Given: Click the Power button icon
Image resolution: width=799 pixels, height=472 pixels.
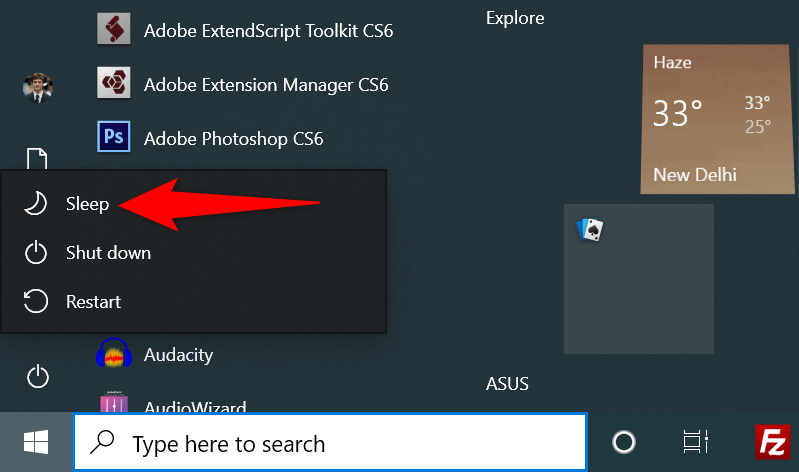Looking at the screenshot, I should tap(37, 377).
